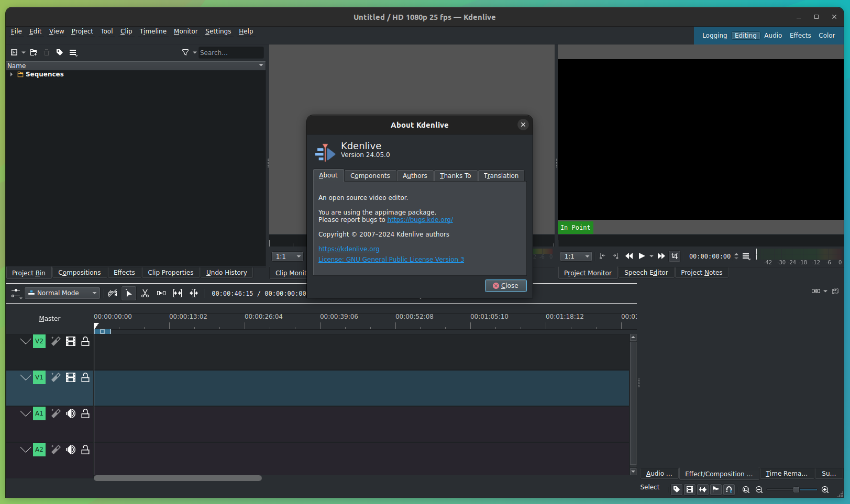The width and height of the screenshot is (850, 504).
Task: Click the Close button in the About dialog
Action: pyautogui.click(x=505, y=286)
